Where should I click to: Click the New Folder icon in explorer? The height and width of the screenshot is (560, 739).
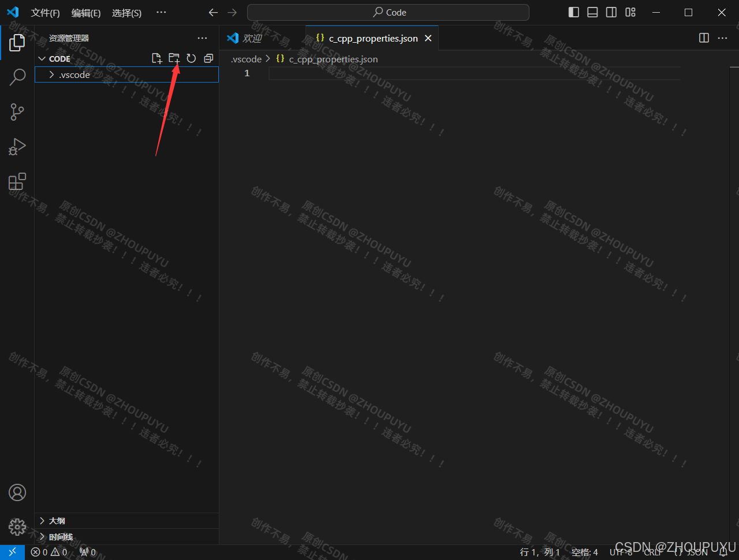click(174, 58)
